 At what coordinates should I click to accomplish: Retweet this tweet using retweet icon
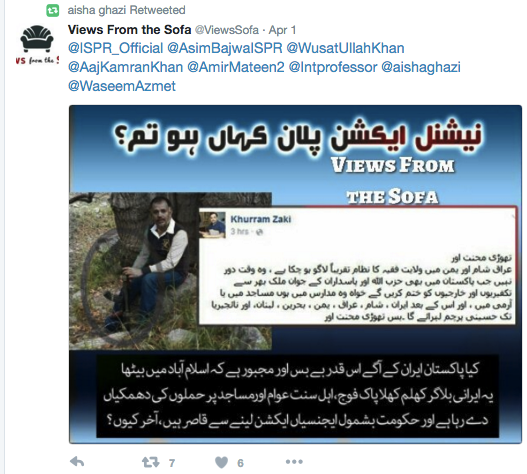tap(151, 462)
